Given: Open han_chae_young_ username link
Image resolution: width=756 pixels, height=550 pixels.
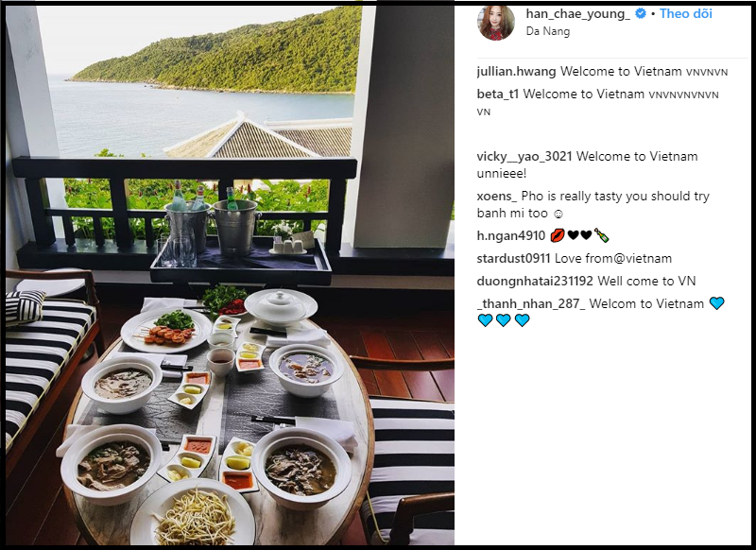Looking at the screenshot, I should pyautogui.click(x=577, y=14).
